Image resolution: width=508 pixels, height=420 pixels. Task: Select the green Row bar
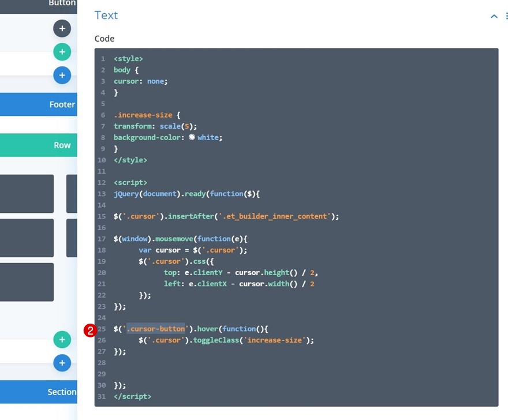(39, 145)
